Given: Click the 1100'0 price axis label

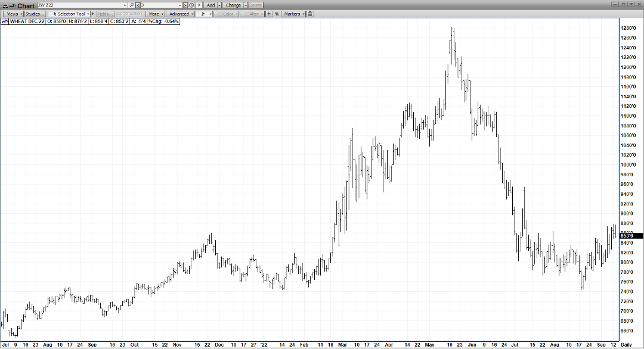Looking at the screenshot, I should 628,116.
